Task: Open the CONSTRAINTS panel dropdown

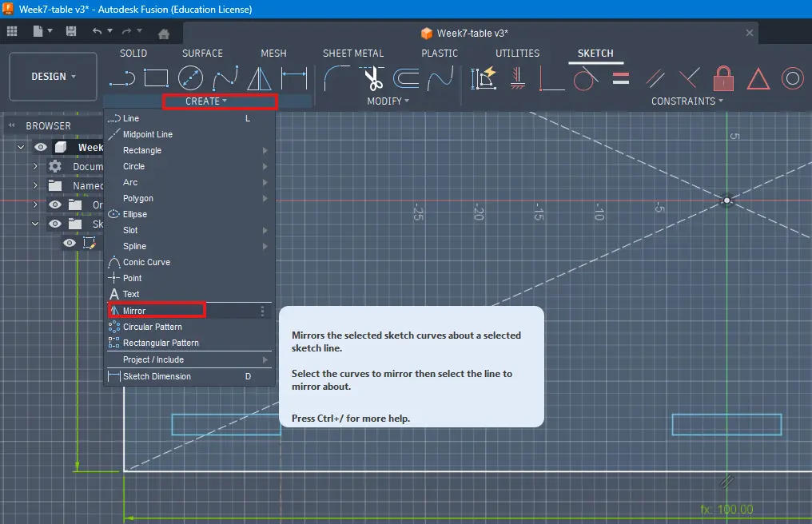Action: click(x=687, y=101)
